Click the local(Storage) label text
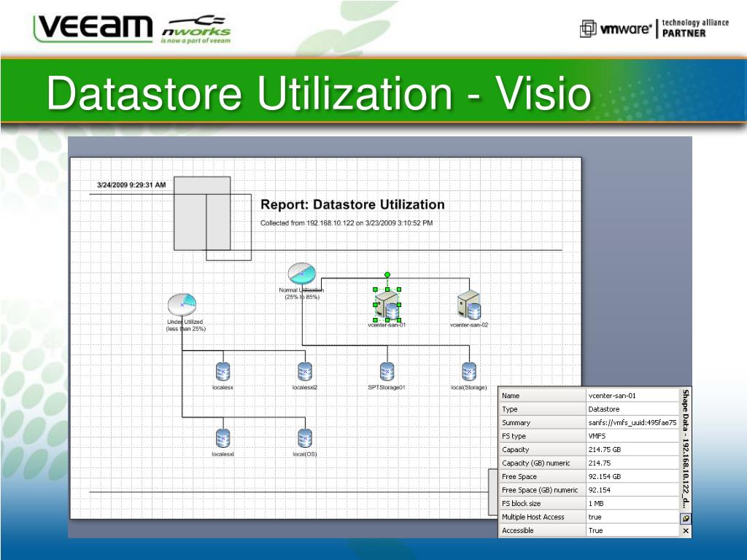The image size is (747, 560). (469, 387)
